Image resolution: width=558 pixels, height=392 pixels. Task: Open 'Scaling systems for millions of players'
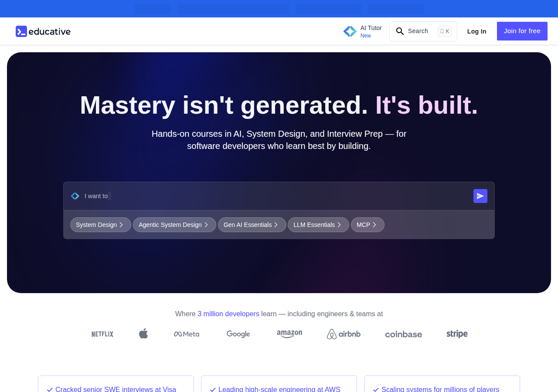pos(440,389)
